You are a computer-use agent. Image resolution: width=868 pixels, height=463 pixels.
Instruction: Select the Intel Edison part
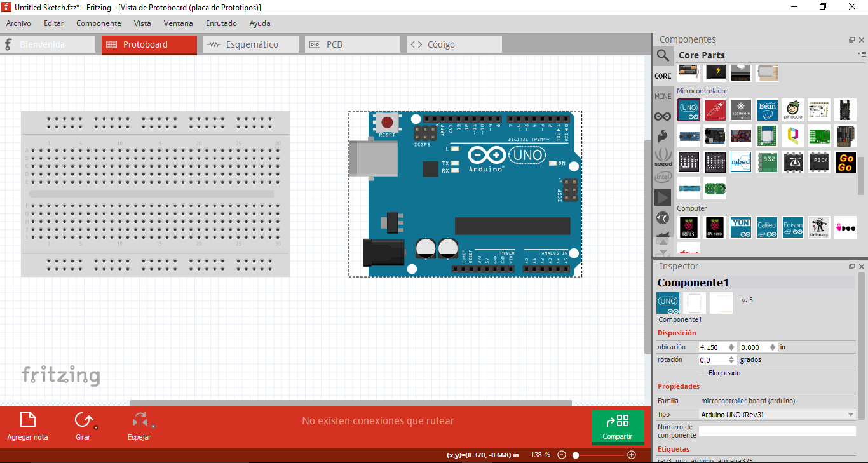click(793, 227)
